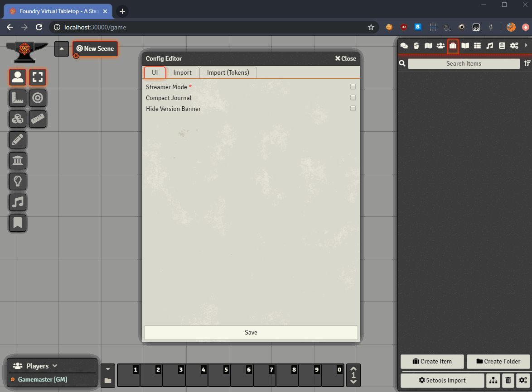This screenshot has height=392, width=532.
Task: Click the Search Items input field
Action: tap(464, 64)
